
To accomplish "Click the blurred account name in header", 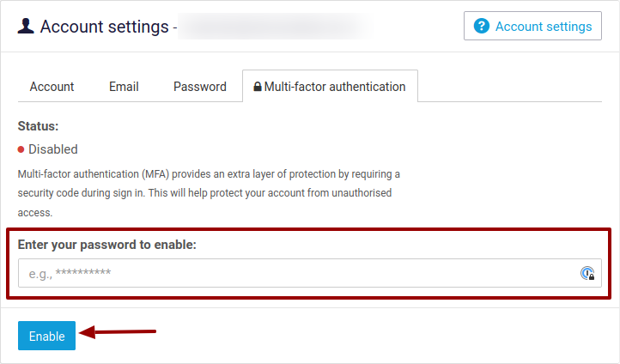I will click(275, 27).
